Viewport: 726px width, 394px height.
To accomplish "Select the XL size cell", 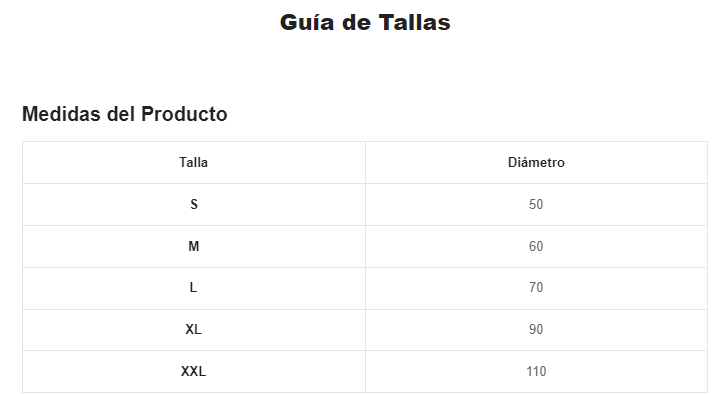I will [194, 329].
